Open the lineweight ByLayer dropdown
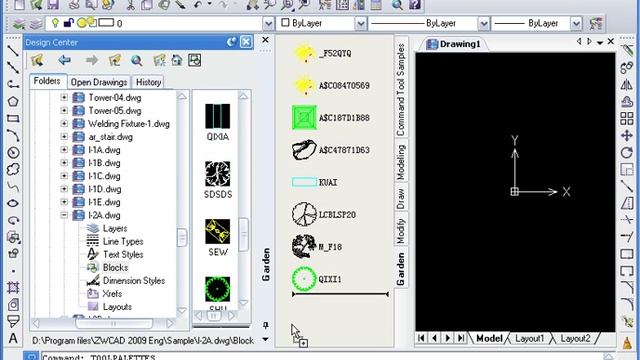The image size is (640, 360). tap(576, 24)
